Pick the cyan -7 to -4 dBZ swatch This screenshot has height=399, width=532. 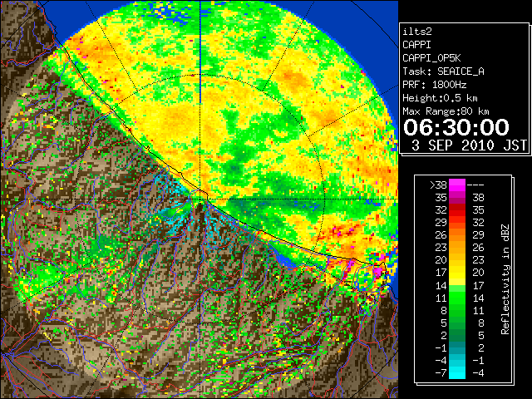(x=457, y=372)
